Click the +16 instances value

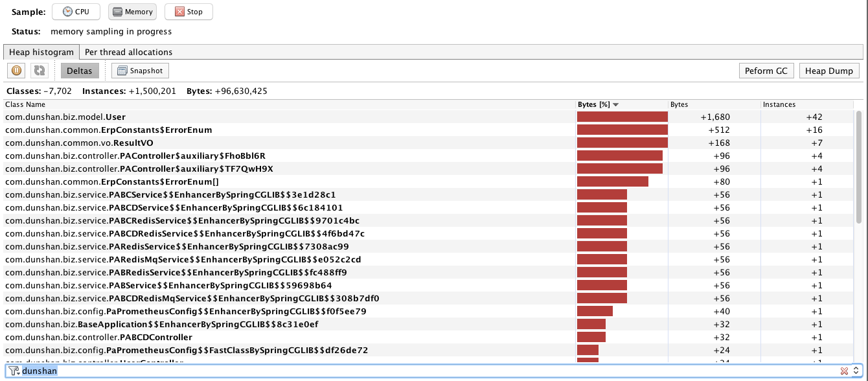[x=814, y=130]
